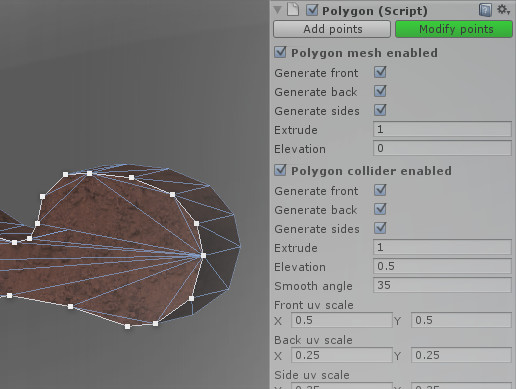The image size is (516, 389).
Task: Collapse the Polygon (Script) component foldout
Action: click(277, 10)
